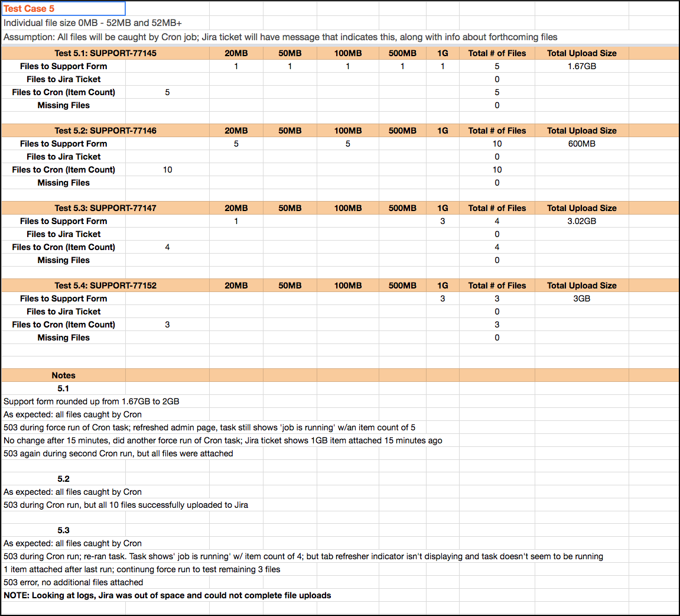Click '500MB' column header in Test 5.4

402,286
